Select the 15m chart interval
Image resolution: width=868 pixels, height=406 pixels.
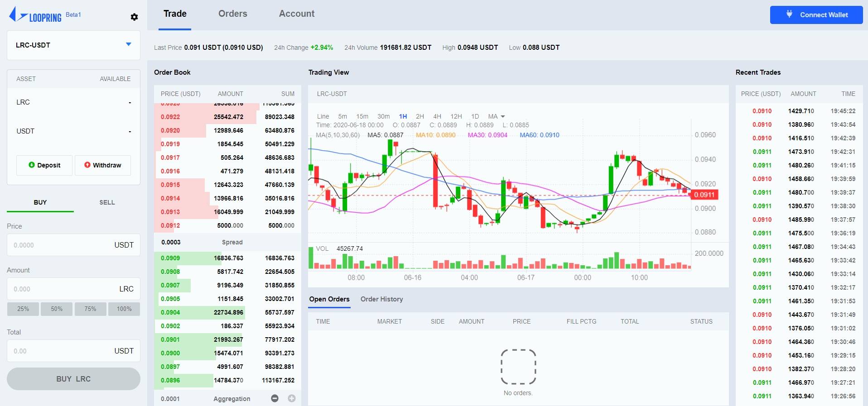pyautogui.click(x=362, y=116)
